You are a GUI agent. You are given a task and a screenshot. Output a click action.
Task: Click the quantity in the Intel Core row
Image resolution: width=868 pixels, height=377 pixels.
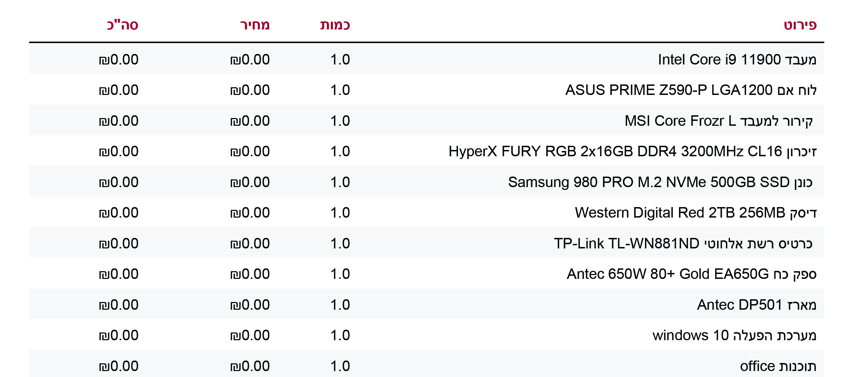(340, 60)
